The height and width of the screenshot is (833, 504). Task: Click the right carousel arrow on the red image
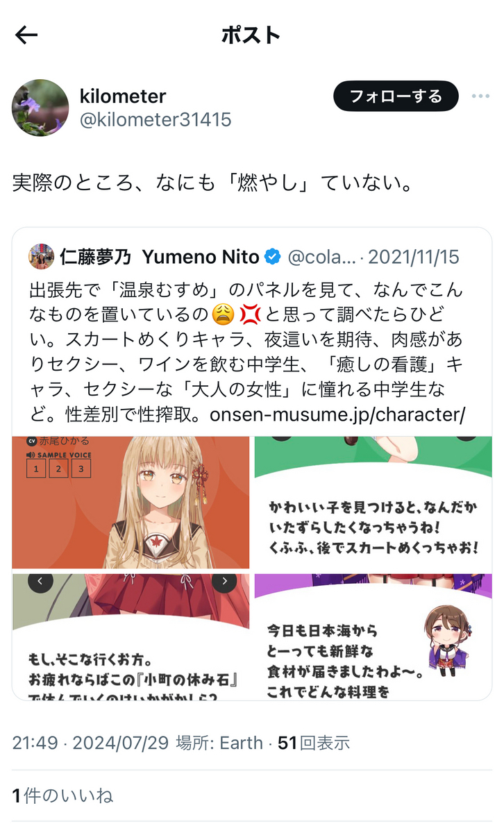coord(224,582)
